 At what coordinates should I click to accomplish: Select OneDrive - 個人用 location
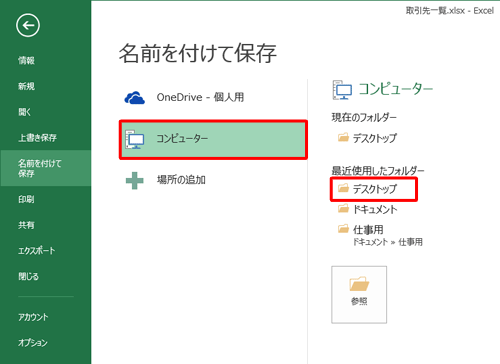(x=213, y=98)
